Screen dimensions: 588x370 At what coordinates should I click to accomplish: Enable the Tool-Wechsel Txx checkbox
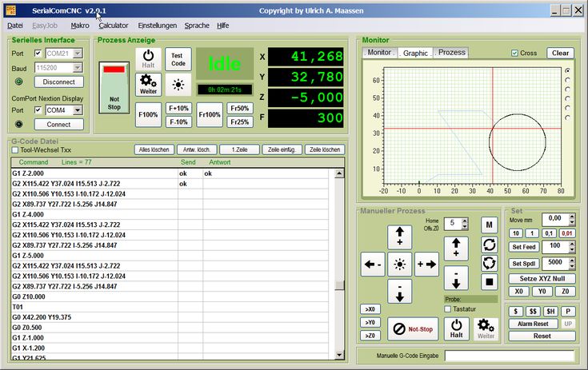(x=15, y=149)
